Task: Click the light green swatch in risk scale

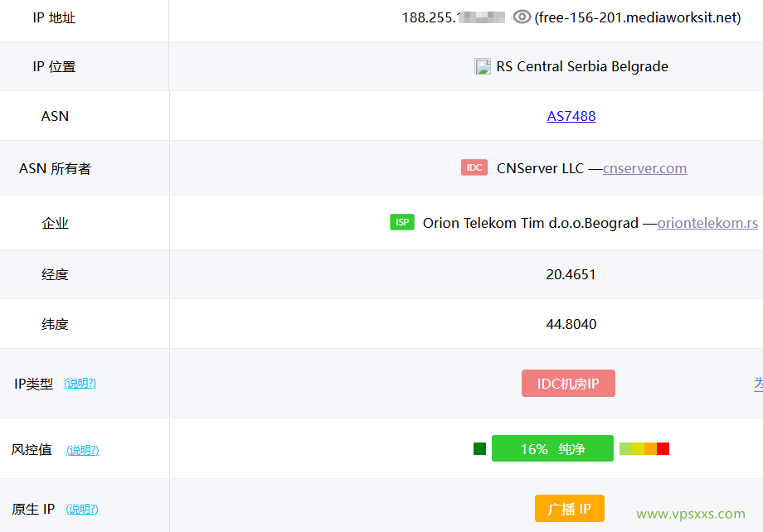Action: coord(626,448)
